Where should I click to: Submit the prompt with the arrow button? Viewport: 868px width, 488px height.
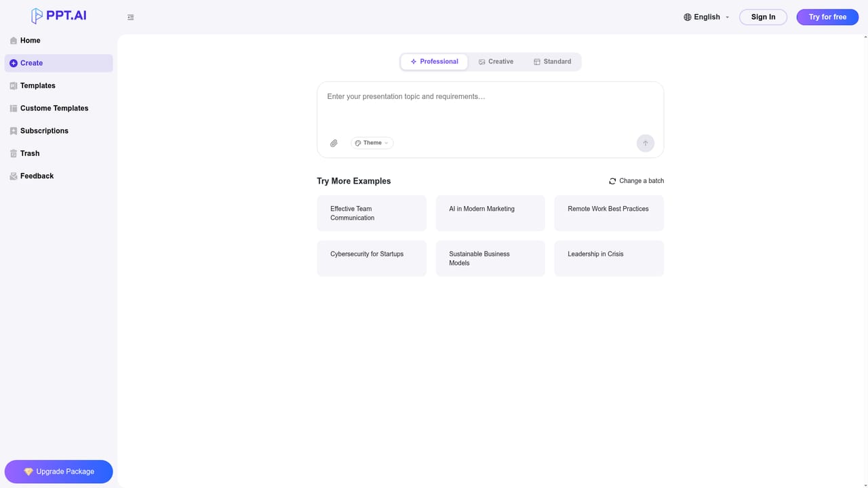click(646, 143)
